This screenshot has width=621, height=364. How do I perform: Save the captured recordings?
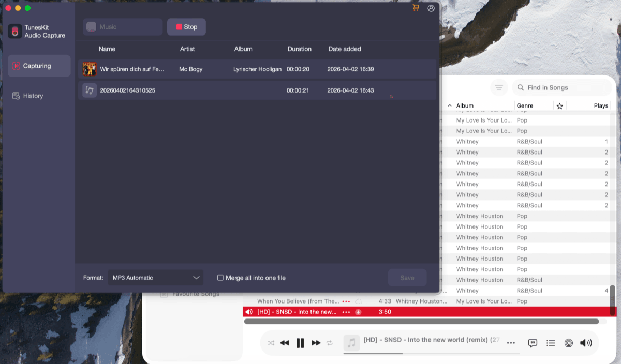[407, 278]
